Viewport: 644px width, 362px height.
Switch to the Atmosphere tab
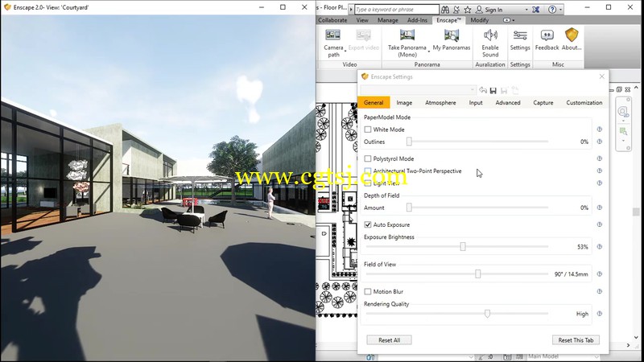440,103
